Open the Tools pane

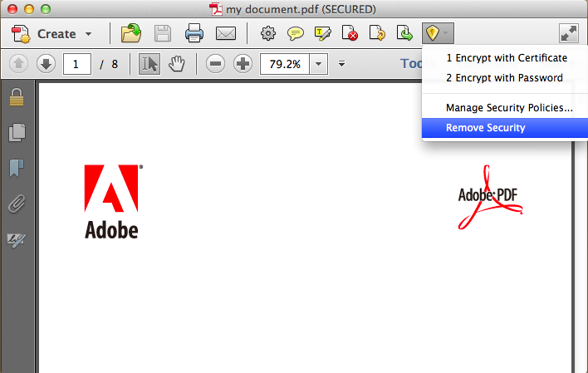(412, 64)
